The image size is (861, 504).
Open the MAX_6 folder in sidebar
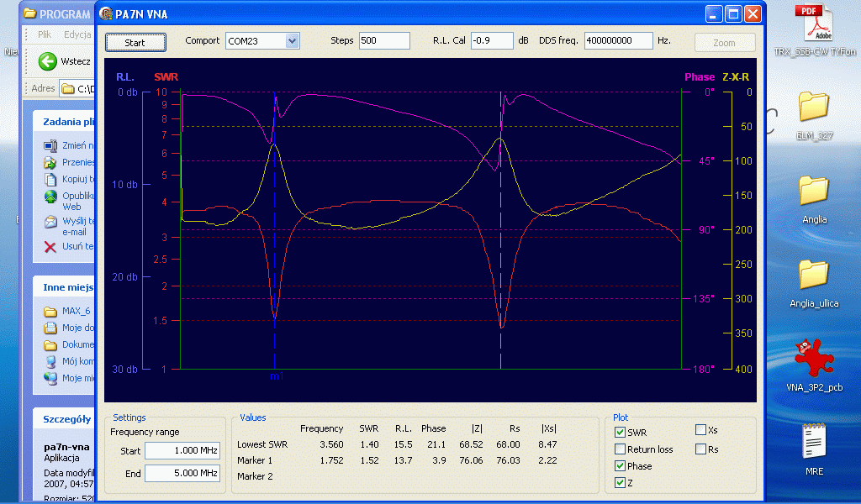(x=50, y=312)
